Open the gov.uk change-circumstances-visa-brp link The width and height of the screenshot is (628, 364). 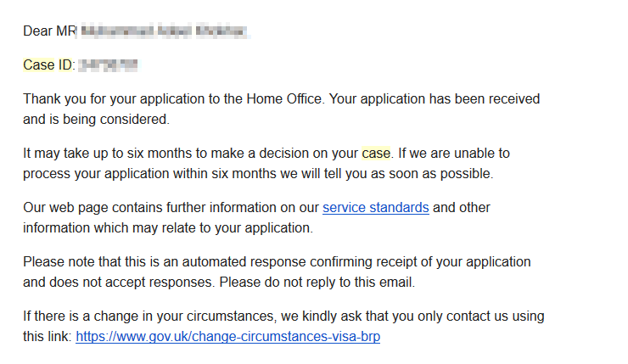click(x=228, y=336)
